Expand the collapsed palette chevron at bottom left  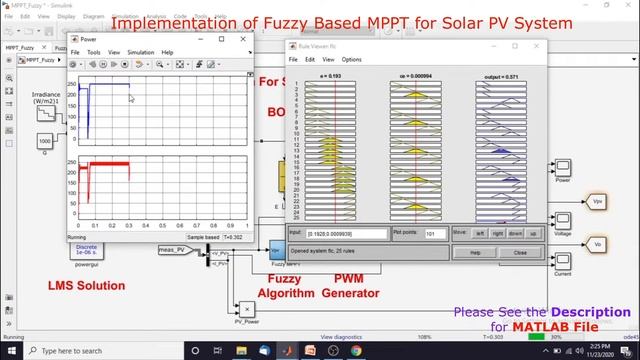pyautogui.click(x=9, y=324)
